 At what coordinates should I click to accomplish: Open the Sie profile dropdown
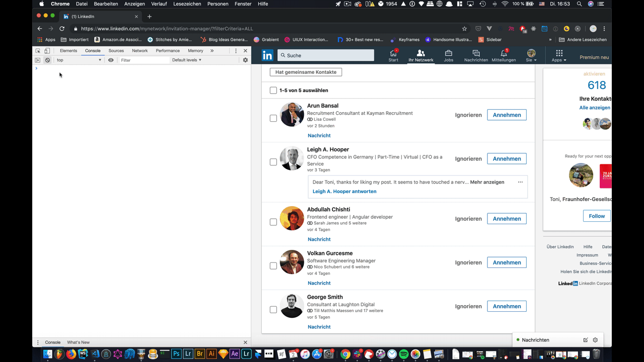(x=531, y=55)
